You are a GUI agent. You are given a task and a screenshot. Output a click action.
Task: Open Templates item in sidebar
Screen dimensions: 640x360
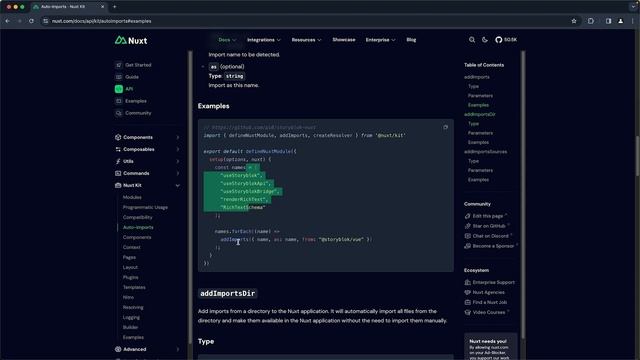click(134, 287)
